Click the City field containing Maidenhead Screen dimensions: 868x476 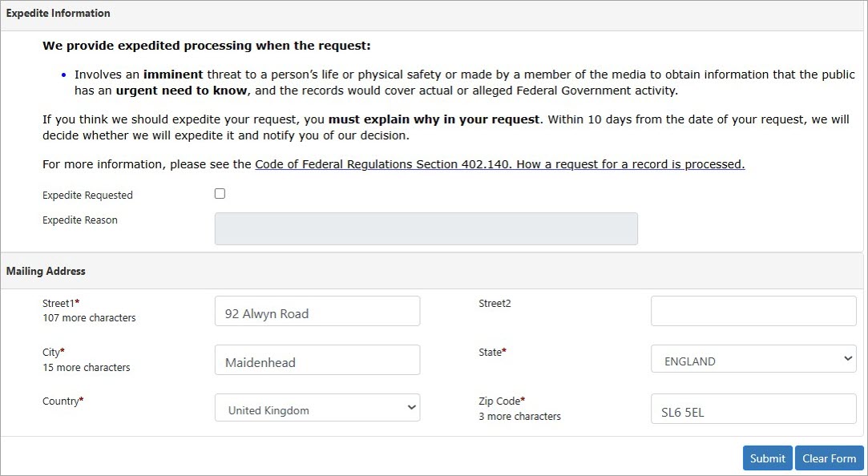[x=317, y=359]
